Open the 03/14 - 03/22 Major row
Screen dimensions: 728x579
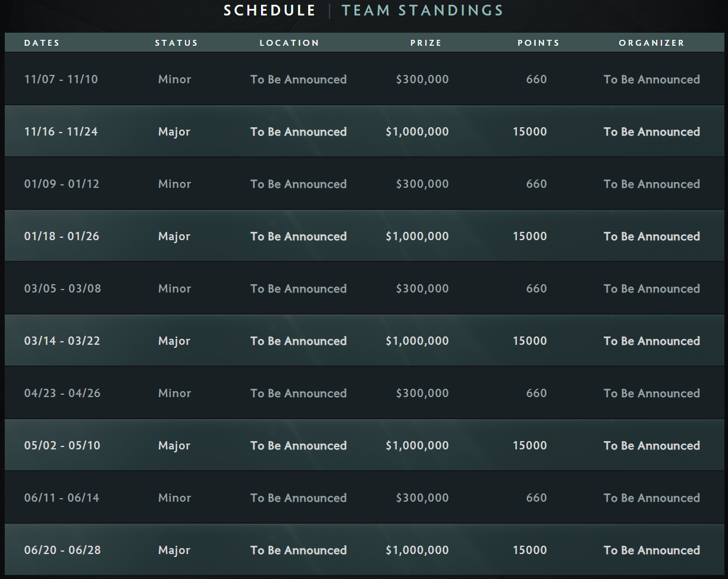point(364,341)
